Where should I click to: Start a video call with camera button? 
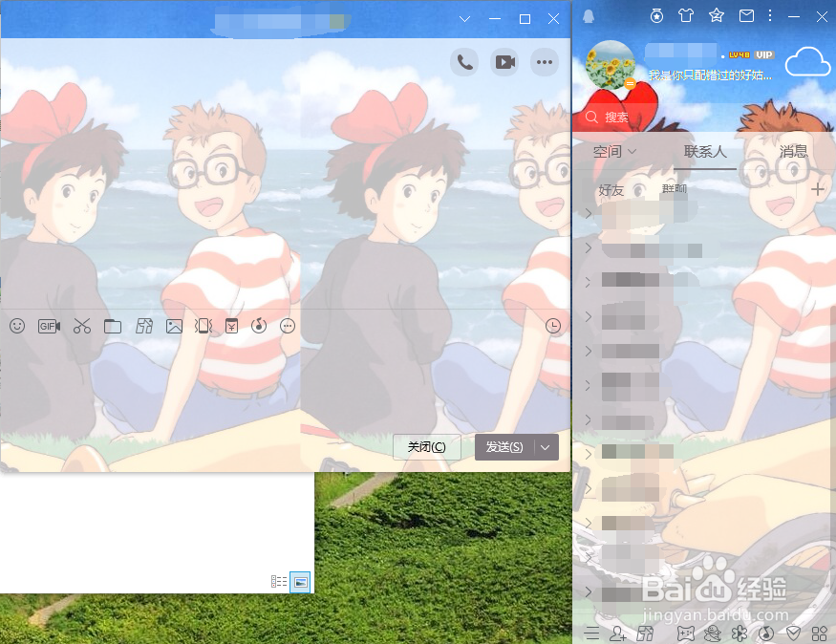[504, 62]
